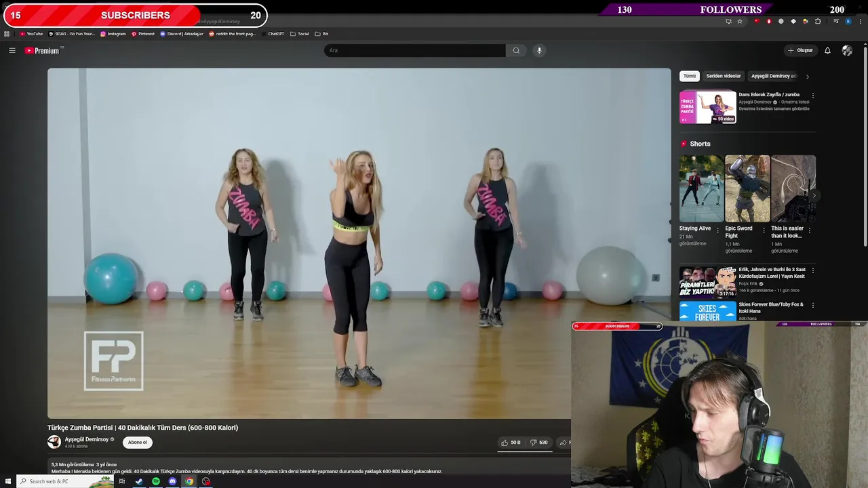Show next Shorts with the arrow
This screenshot has width=868, height=488.
[x=814, y=196]
